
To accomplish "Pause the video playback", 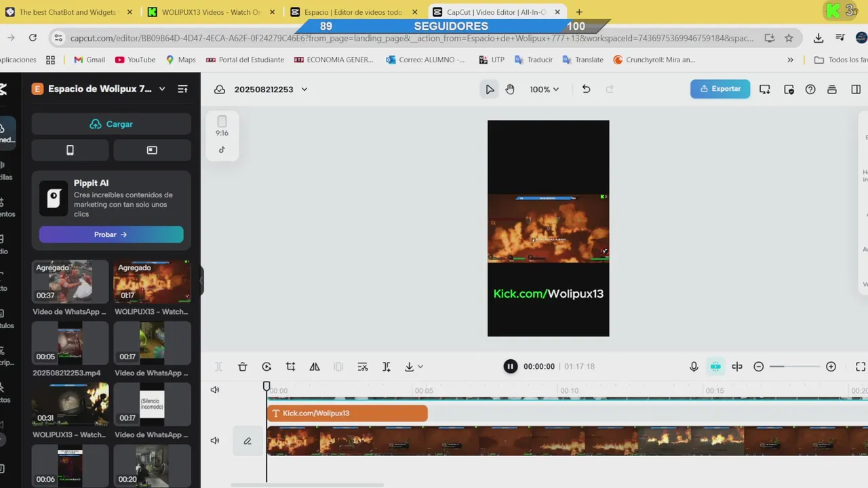I will coord(510,367).
